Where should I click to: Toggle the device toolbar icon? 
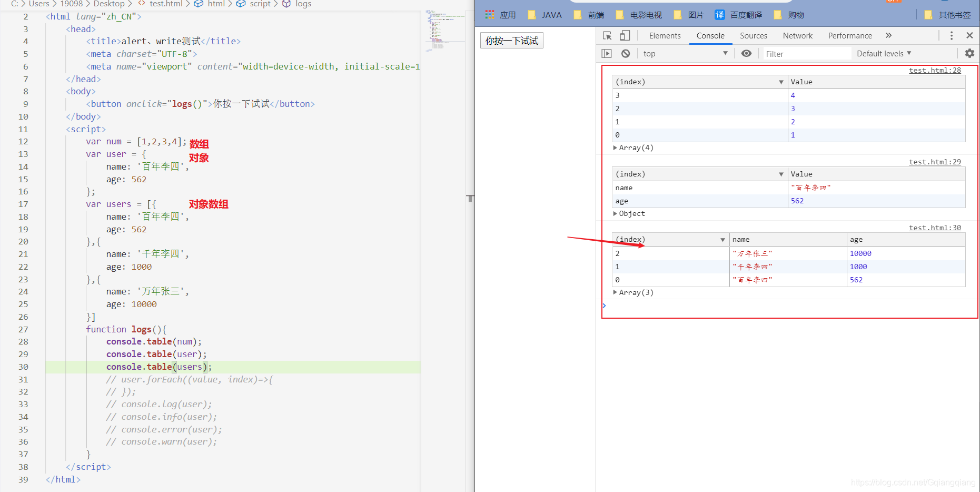tap(625, 35)
